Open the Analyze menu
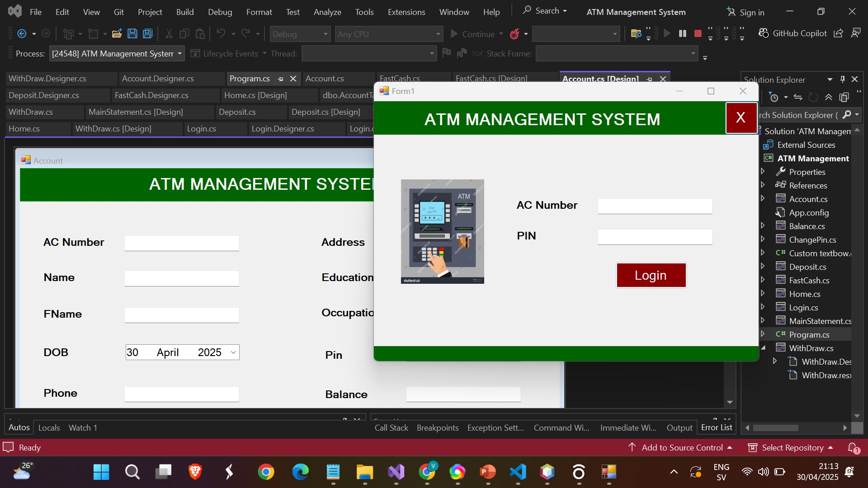Viewport: 868px width, 488px height. tap(327, 12)
